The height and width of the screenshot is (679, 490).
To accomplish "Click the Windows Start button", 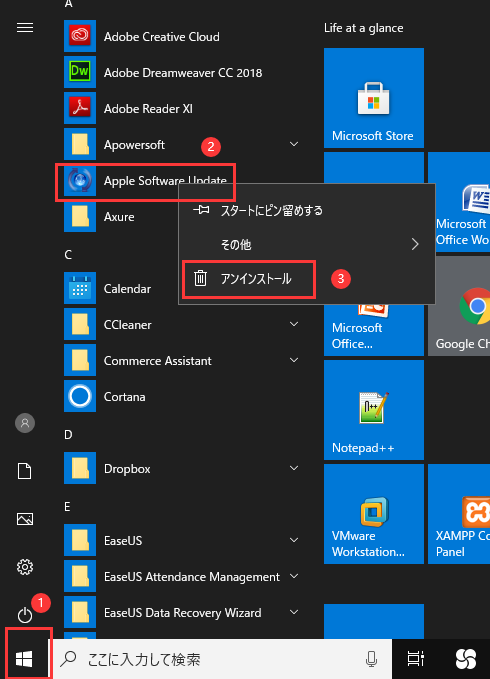I will tap(24, 659).
